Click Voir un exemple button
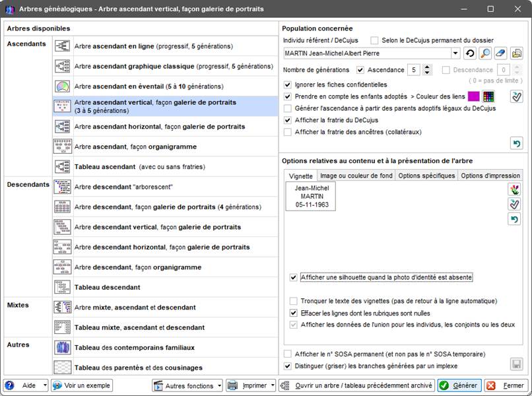 pos(82,385)
